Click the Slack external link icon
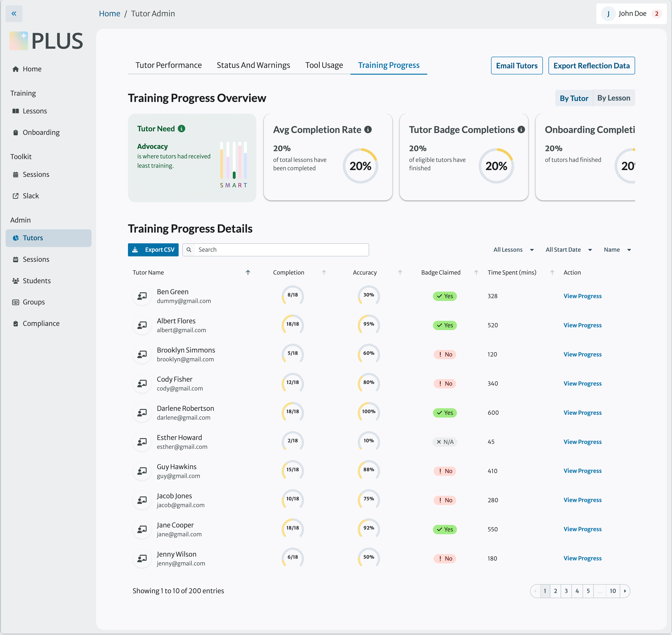672x635 pixels. [16, 196]
